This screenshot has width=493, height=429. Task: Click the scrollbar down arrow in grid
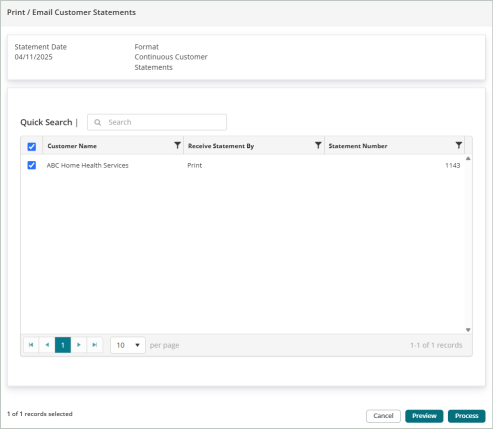[x=468, y=330]
